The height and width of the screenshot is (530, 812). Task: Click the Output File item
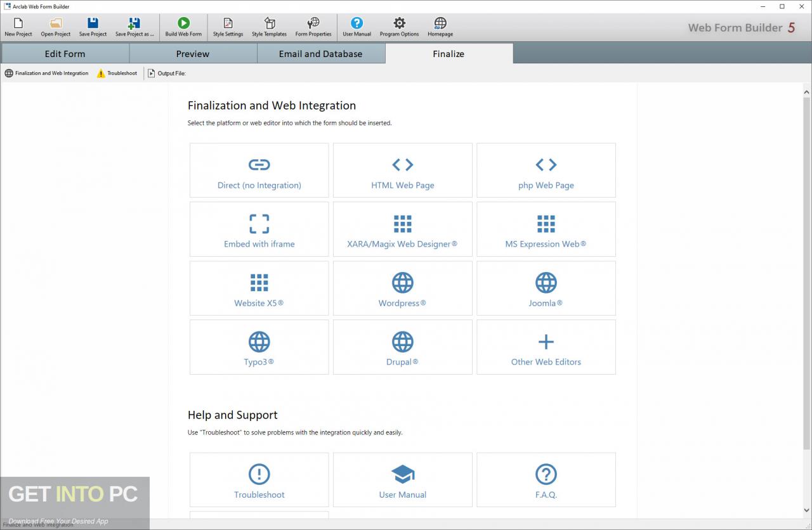pos(167,73)
